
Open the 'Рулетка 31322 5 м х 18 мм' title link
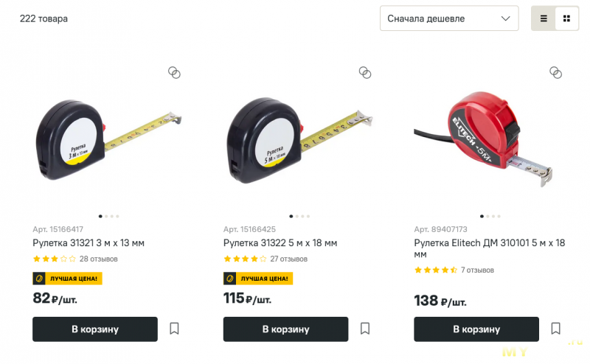(x=280, y=243)
